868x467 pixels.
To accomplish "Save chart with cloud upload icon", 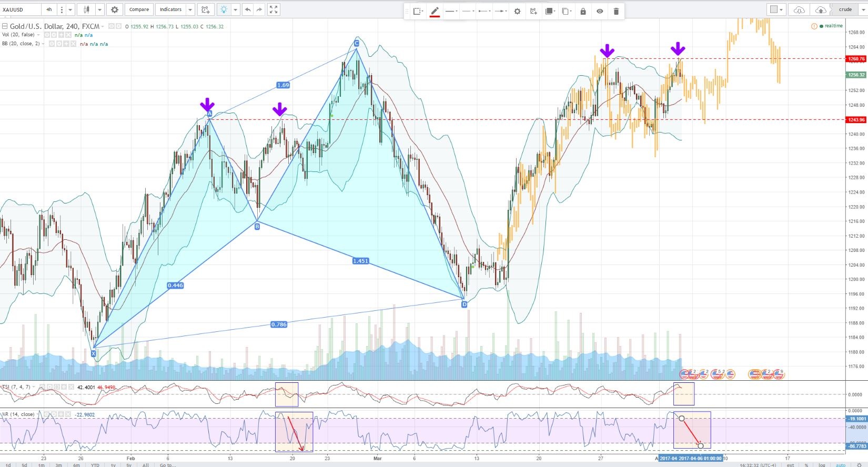I will [x=820, y=9].
